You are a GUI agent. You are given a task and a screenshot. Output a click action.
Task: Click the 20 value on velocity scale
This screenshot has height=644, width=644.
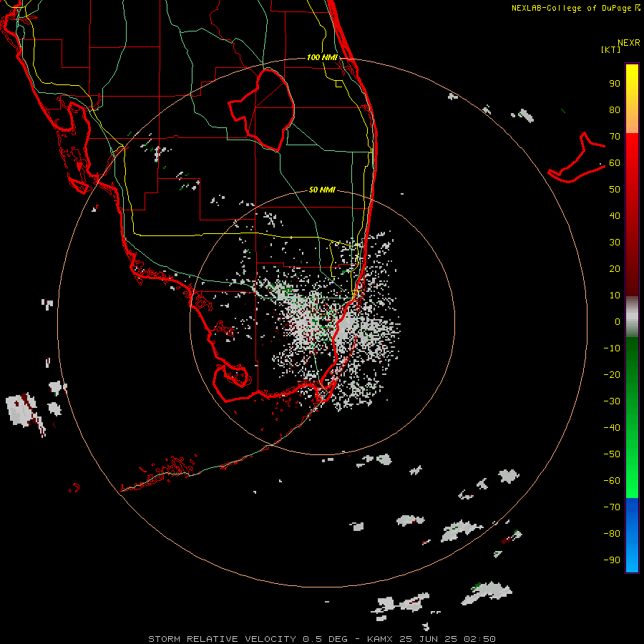click(x=615, y=269)
